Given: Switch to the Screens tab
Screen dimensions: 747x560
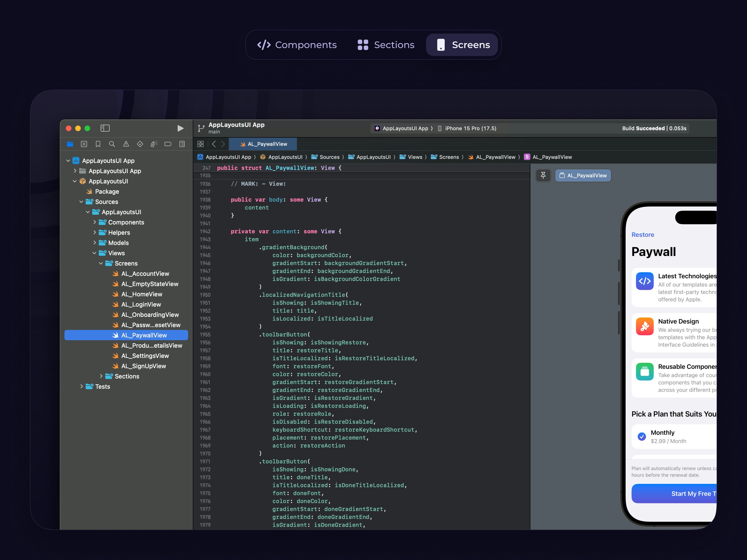Looking at the screenshot, I should pyautogui.click(x=462, y=45).
